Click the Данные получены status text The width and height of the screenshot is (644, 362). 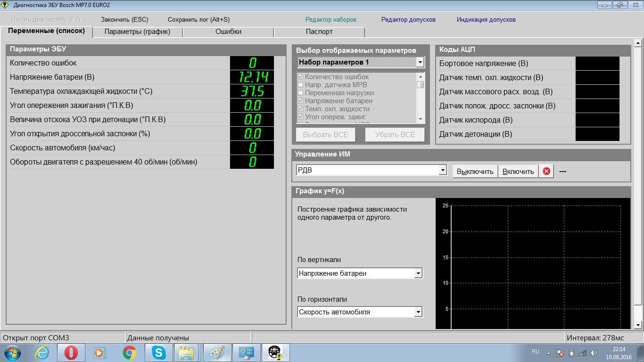point(158,338)
